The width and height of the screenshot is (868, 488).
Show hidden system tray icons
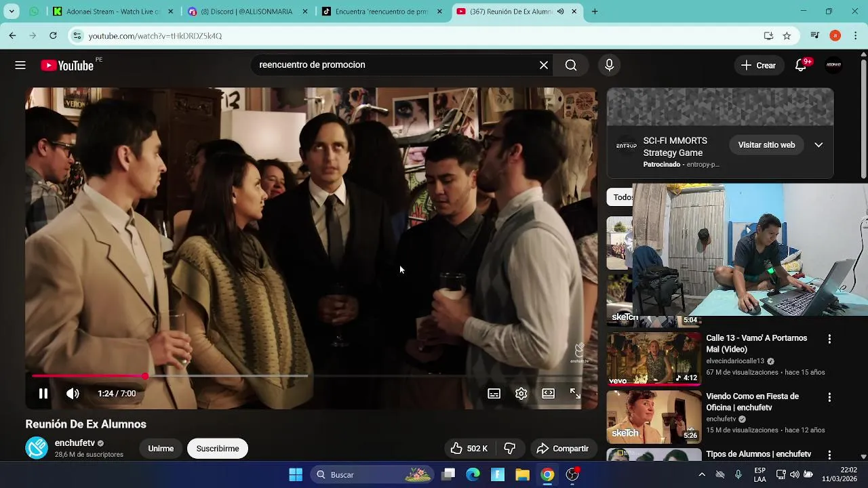point(702,474)
